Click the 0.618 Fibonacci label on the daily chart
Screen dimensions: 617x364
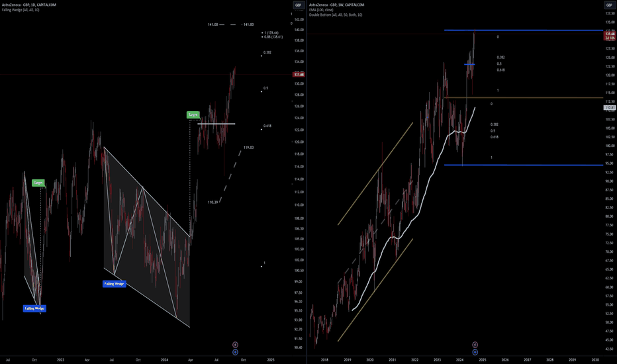pyautogui.click(x=267, y=126)
